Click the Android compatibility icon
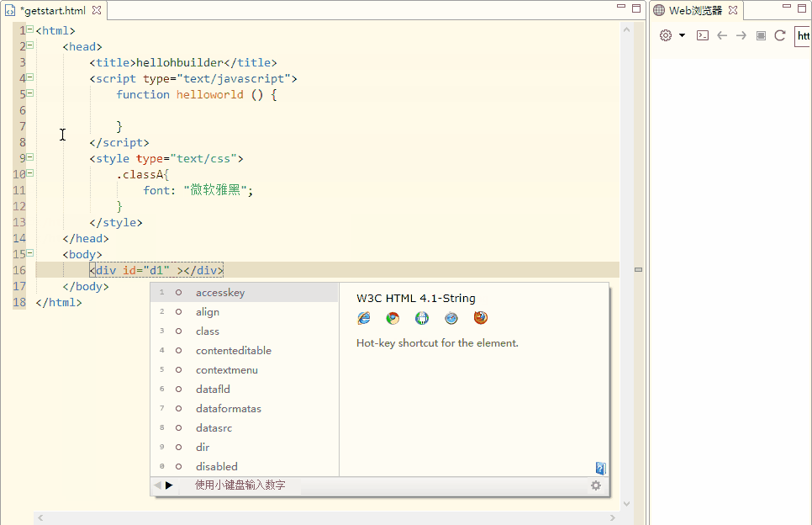 (x=422, y=318)
